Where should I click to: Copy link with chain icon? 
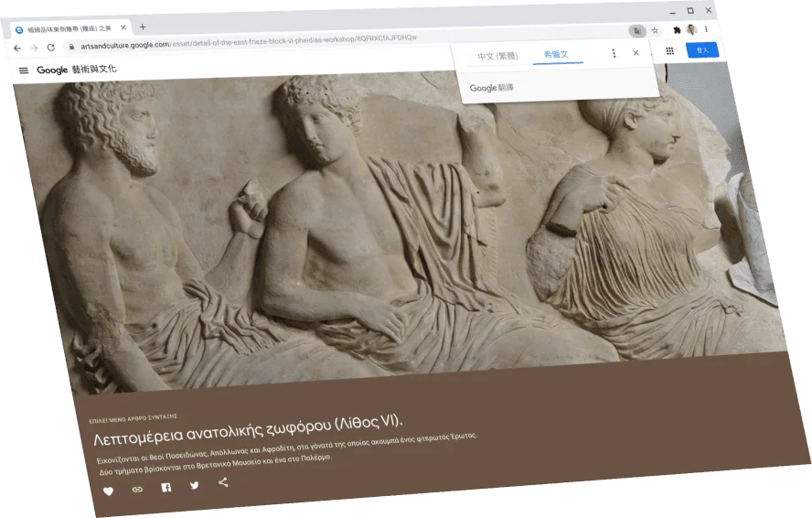137,489
